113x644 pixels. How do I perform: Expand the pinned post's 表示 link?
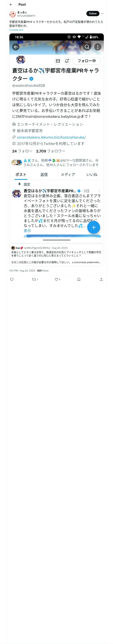point(27,231)
